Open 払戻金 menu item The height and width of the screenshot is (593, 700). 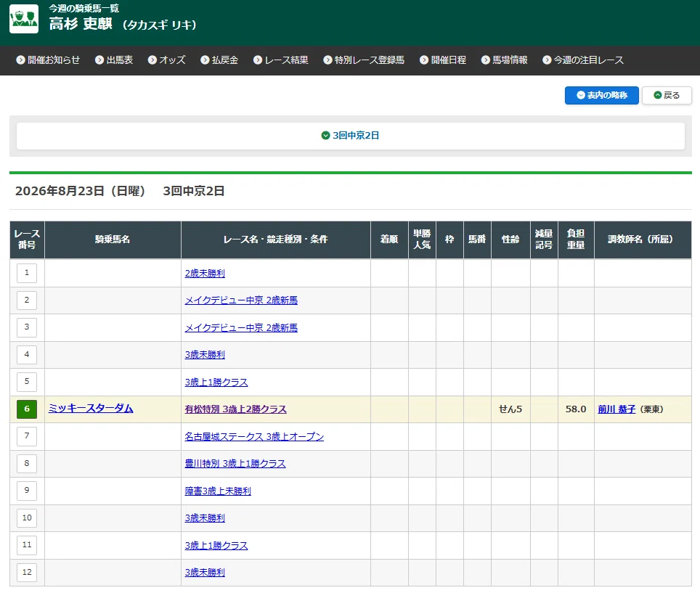219,60
